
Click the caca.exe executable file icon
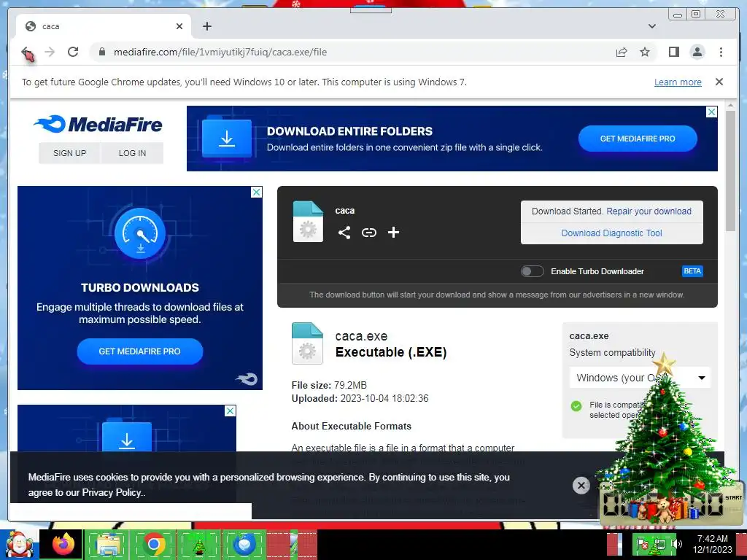[307, 343]
